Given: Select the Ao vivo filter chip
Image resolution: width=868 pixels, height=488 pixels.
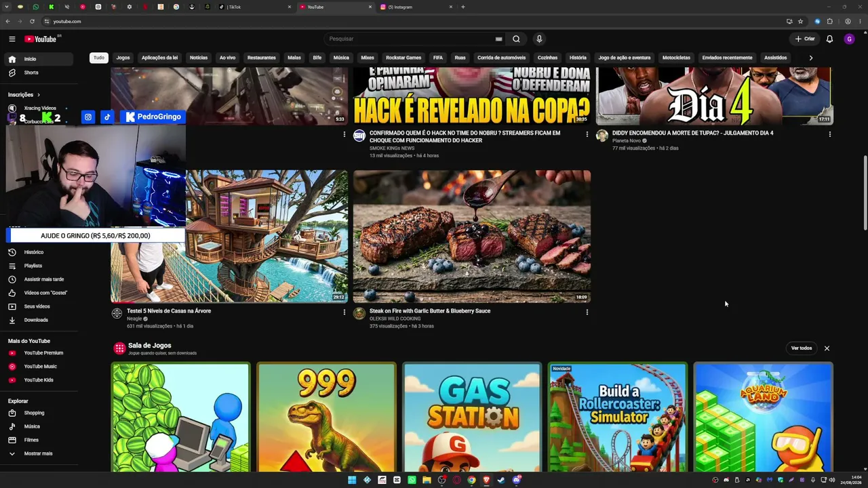Looking at the screenshot, I should click(227, 58).
